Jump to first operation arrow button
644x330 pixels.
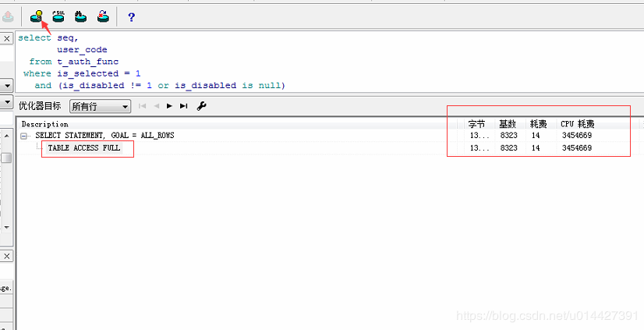[143, 106]
